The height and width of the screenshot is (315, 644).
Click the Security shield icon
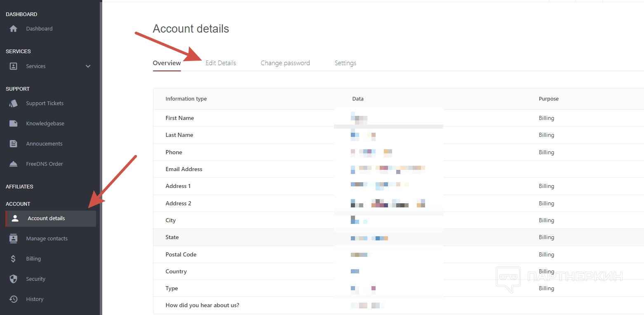click(14, 279)
